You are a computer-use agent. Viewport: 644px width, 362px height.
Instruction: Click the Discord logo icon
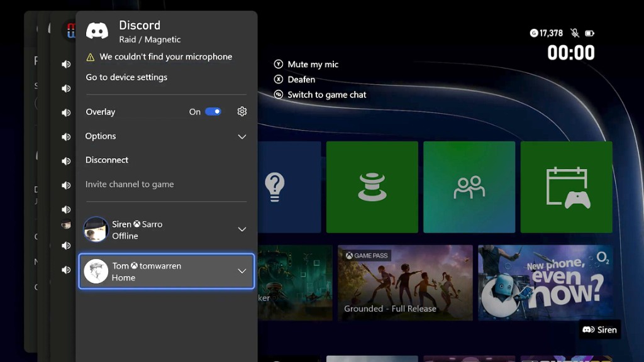97,31
